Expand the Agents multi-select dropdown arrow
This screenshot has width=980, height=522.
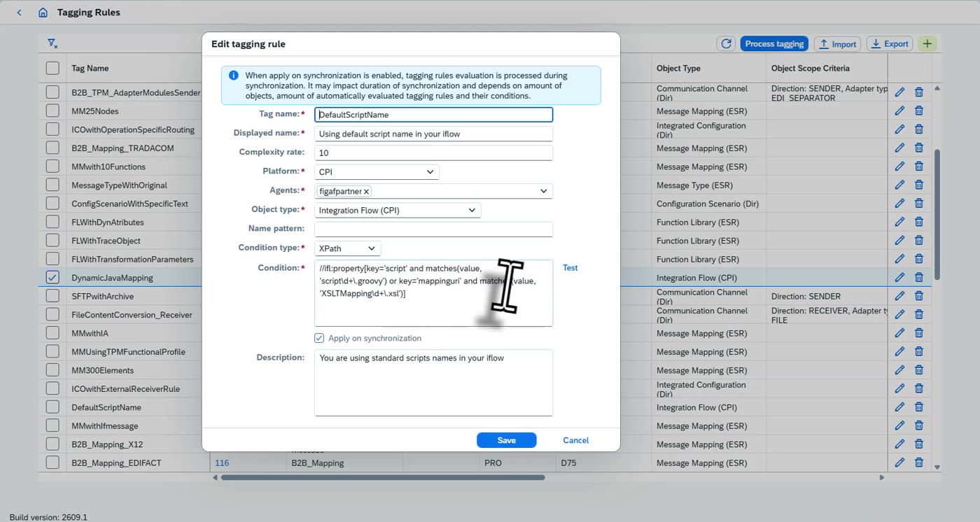coord(543,191)
